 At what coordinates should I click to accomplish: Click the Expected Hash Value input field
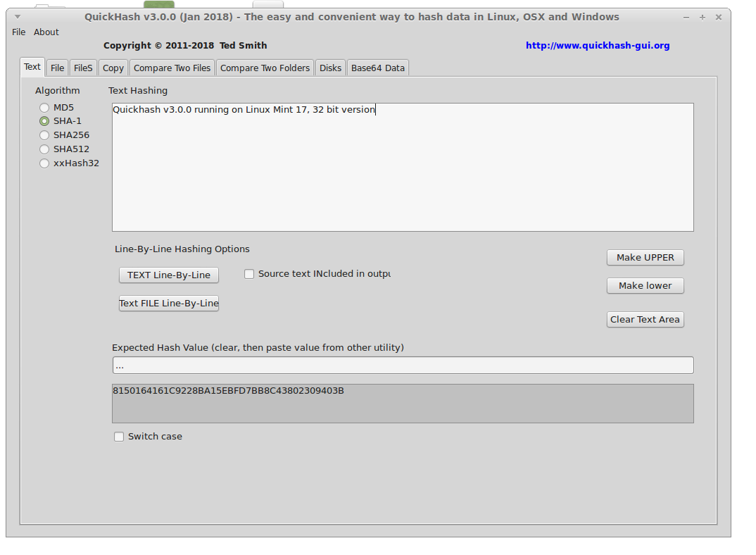coord(403,366)
